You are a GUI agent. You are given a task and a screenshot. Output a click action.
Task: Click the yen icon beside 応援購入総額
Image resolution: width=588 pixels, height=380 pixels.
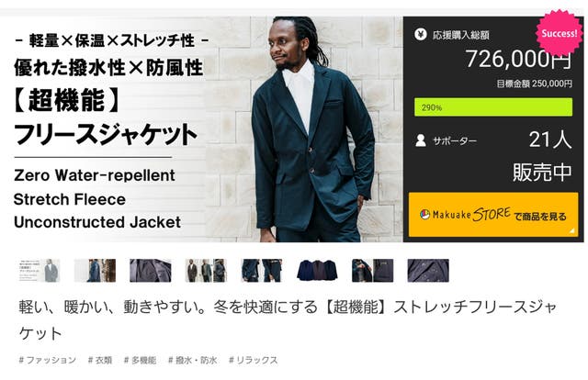click(421, 35)
